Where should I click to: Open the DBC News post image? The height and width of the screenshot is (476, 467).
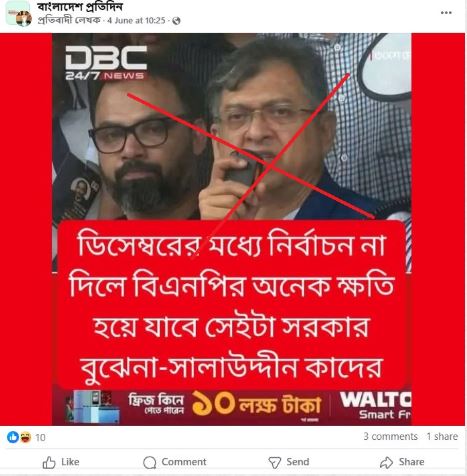tap(232, 229)
